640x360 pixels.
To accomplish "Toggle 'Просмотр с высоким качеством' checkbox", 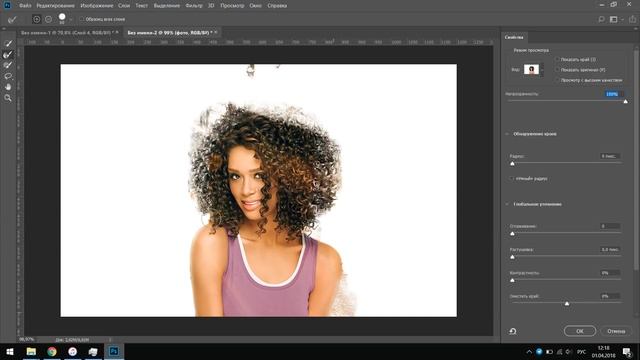I will tap(557, 80).
